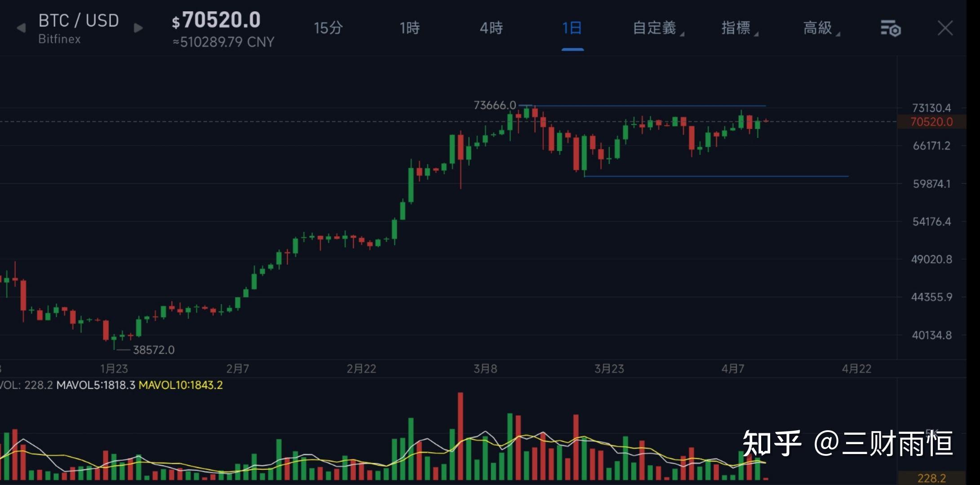Select the active 1日 timeframe tab
The height and width of the screenshot is (485, 980).
click(572, 28)
